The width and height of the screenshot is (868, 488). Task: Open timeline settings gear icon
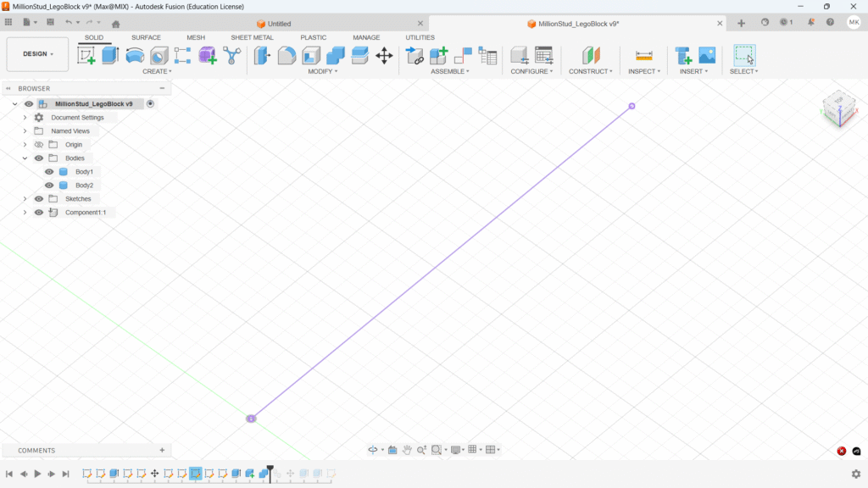tap(856, 474)
